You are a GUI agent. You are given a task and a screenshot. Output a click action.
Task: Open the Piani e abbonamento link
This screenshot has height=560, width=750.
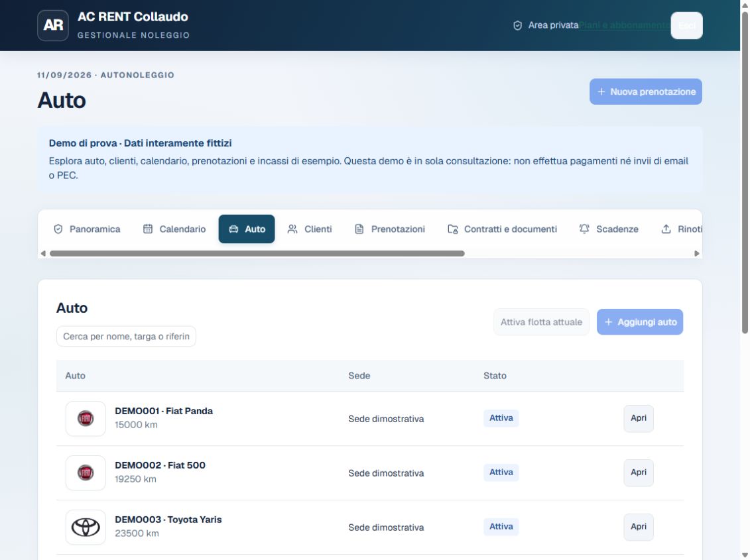pyautogui.click(x=625, y=25)
